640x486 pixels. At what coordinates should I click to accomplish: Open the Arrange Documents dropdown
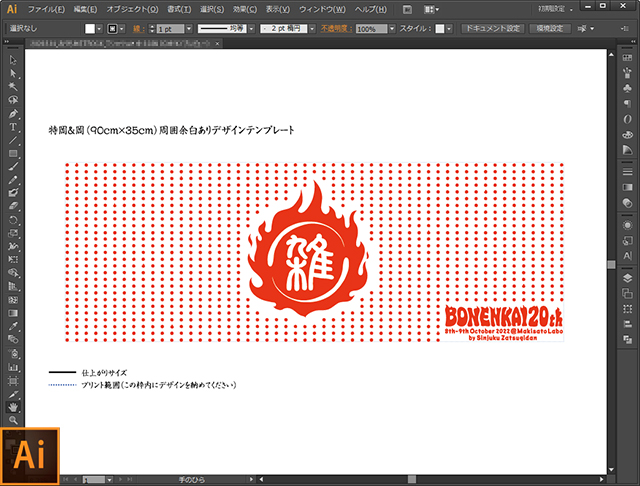click(431, 9)
